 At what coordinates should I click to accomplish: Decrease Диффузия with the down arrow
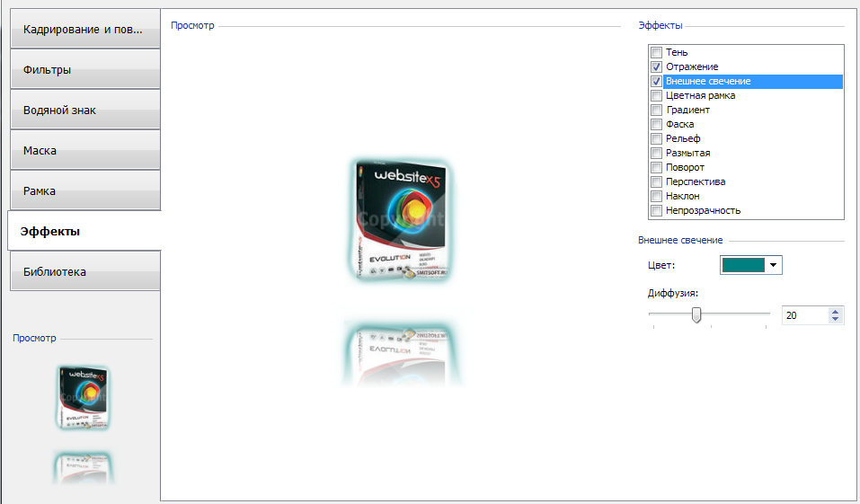tap(835, 319)
